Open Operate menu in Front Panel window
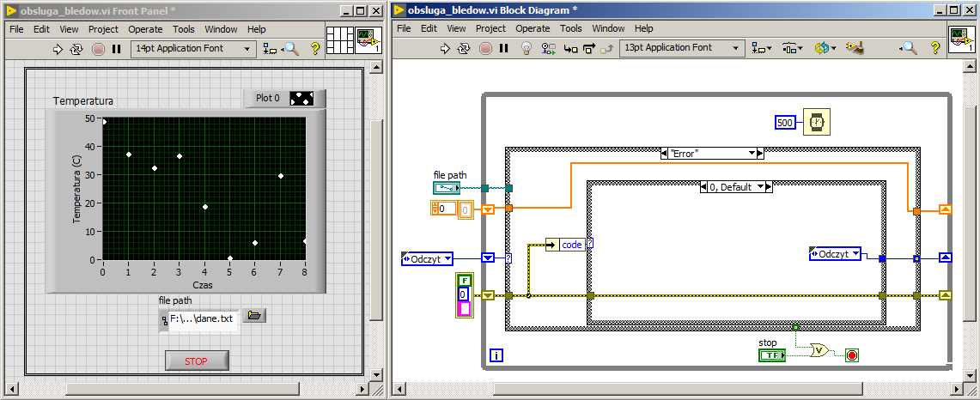The image size is (980, 400). pyautogui.click(x=145, y=29)
